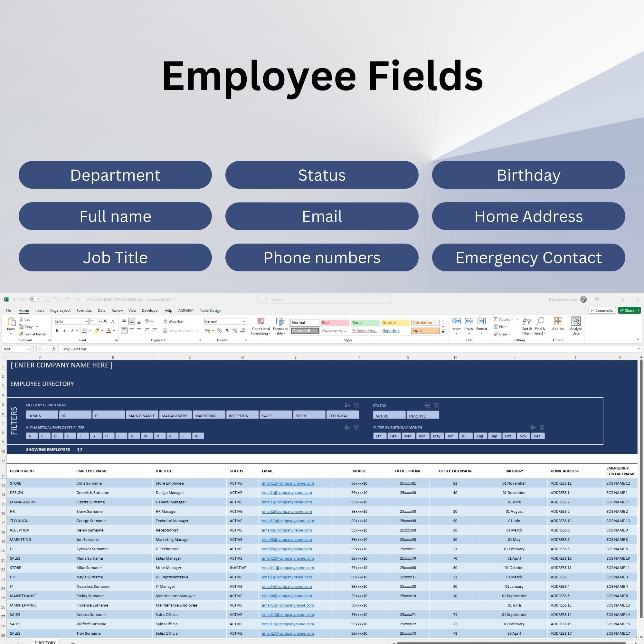
Task: Open the font size dropdown
Action: tap(99, 322)
